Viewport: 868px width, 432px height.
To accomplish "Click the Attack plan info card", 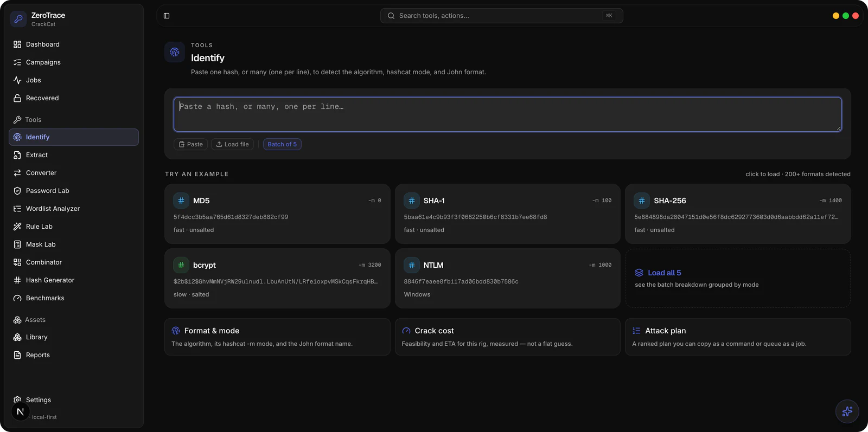I will coord(738,337).
